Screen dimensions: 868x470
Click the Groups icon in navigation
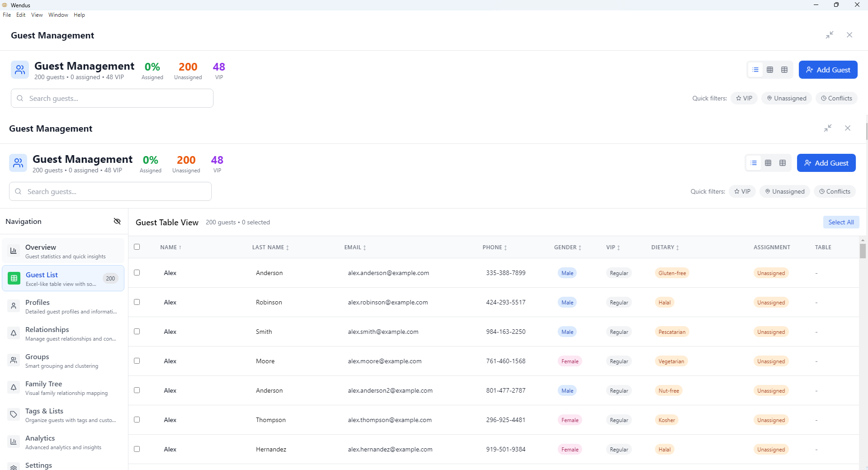(x=14, y=360)
